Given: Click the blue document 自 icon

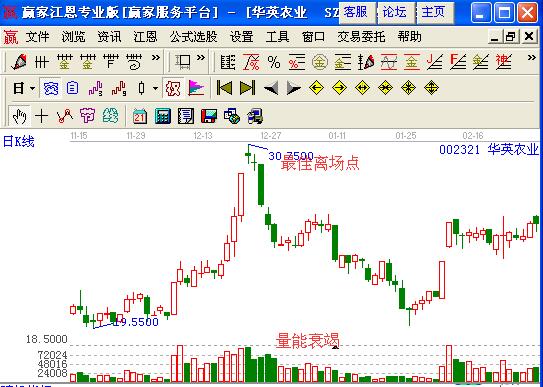Looking at the screenshot, I should 72,88.
